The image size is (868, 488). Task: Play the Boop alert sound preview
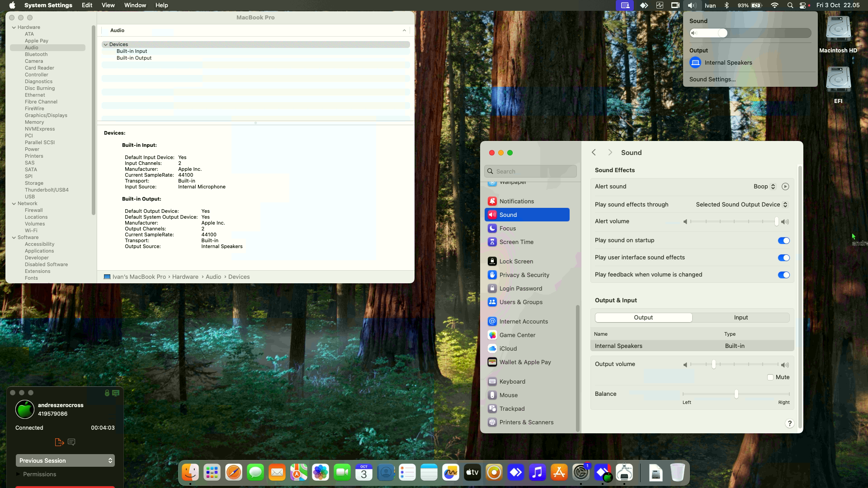point(785,187)
